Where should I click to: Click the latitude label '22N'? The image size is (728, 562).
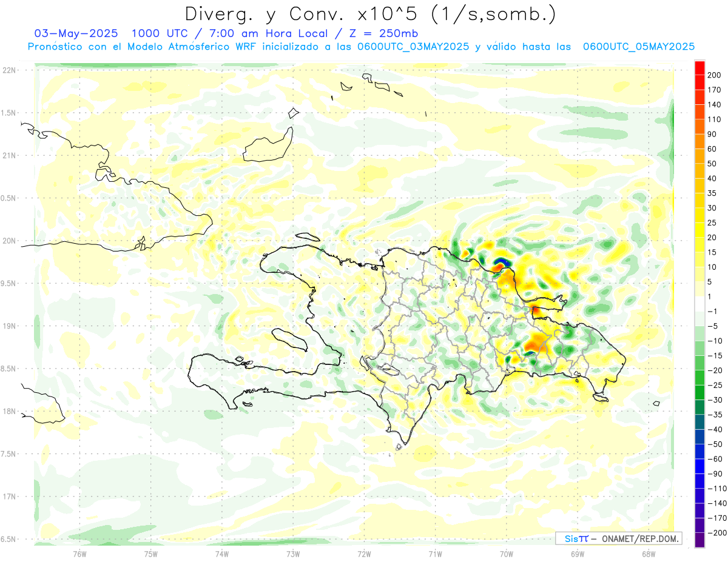(10, 70)
